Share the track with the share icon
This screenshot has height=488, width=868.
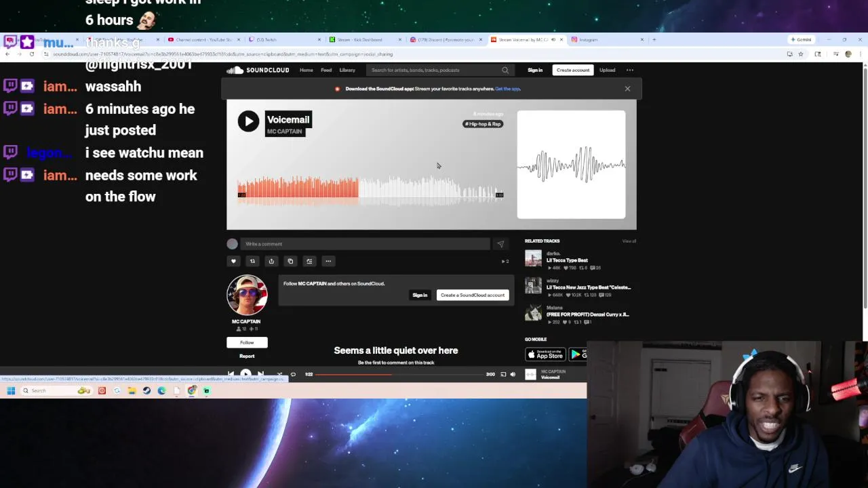pos(271,261)
